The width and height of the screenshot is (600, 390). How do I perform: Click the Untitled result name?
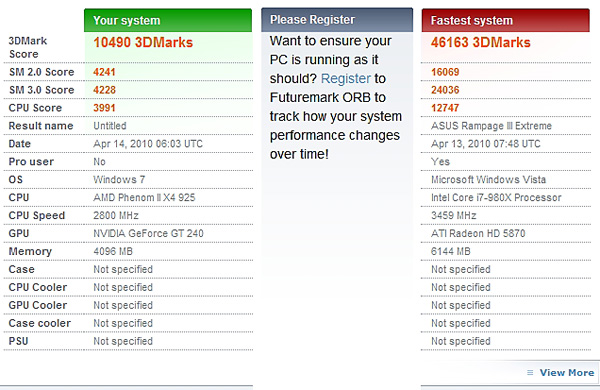click(x=110, y=126)
